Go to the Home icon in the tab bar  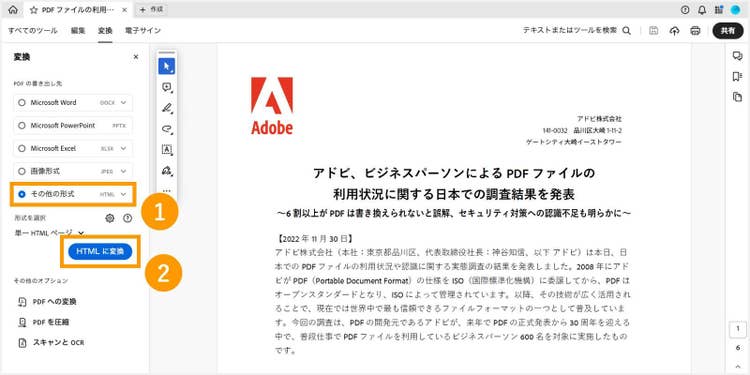pyautogui.click(x=13, y=10)
